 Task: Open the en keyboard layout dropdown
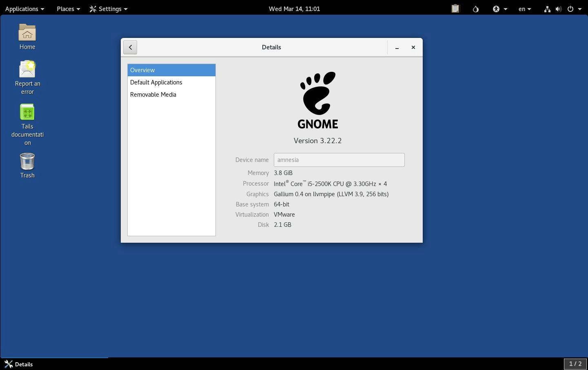pyautogui.click(x=525, y=9)
